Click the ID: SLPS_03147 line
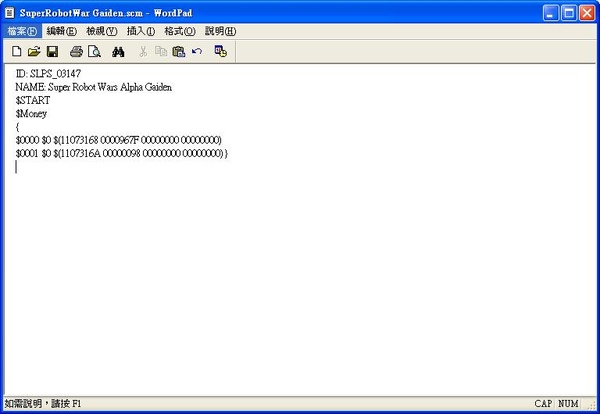The image size is (600, 414). pyautogui.click(x=48, y=73)
